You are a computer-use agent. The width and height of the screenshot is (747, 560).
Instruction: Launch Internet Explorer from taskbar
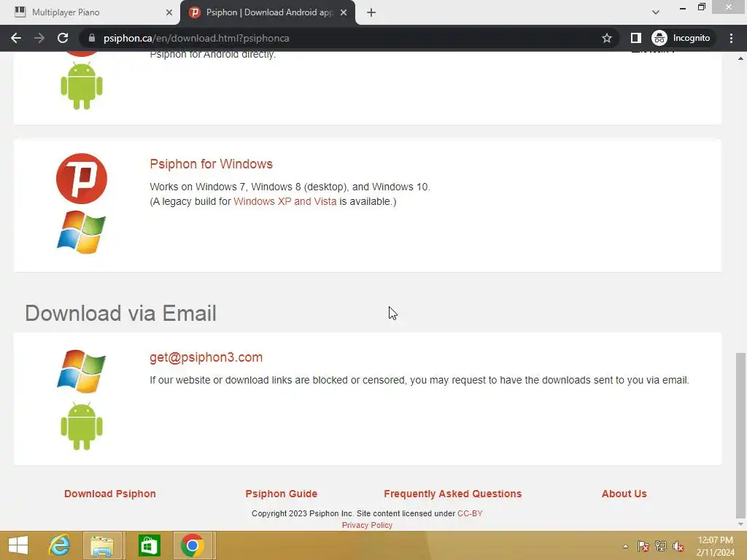(60, 545)
